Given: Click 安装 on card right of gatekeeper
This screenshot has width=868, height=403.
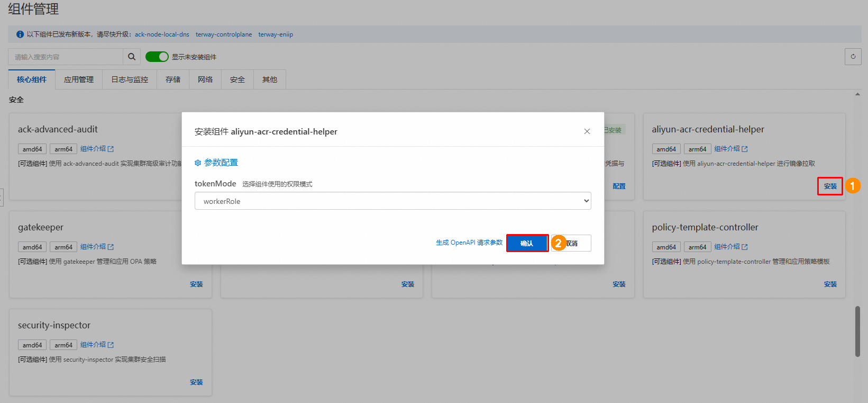Looking at the screenshot, I should click(408, 284).
